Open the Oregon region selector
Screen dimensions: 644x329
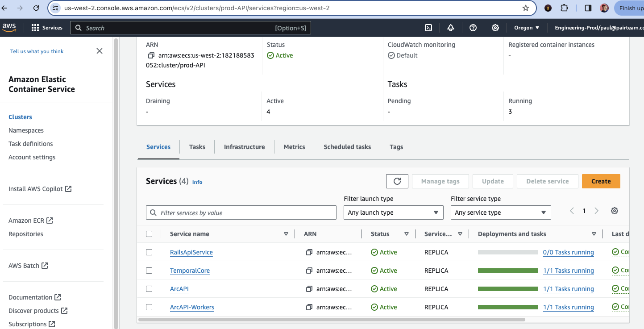tap(527, 28)
